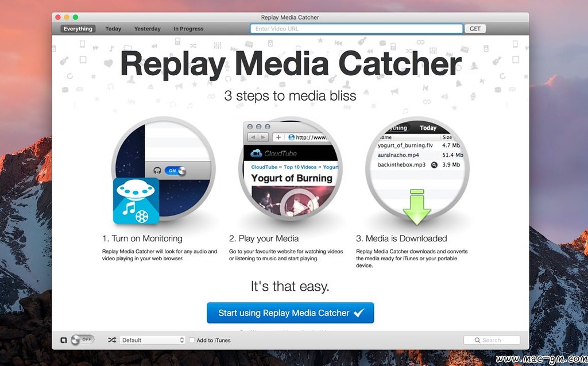Click the ON switch in the illustration
Image resolution: width=588 pixels, height=366 pixels.
pos(175,171)
